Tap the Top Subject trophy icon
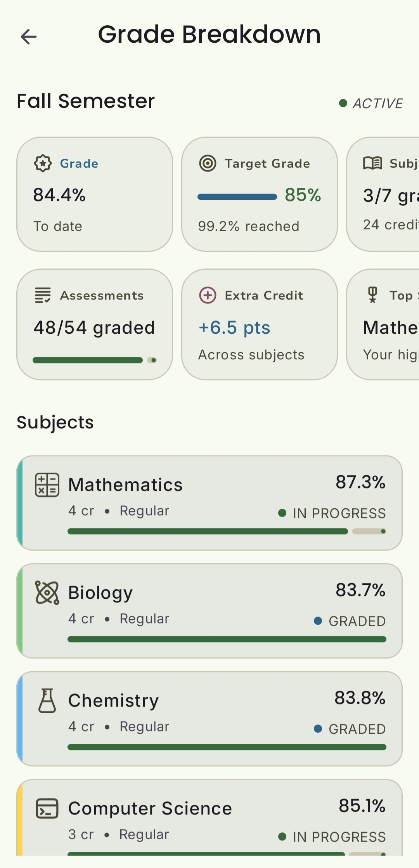The width and height of the screenshot is (419, 868). click(x=372, y=295)
